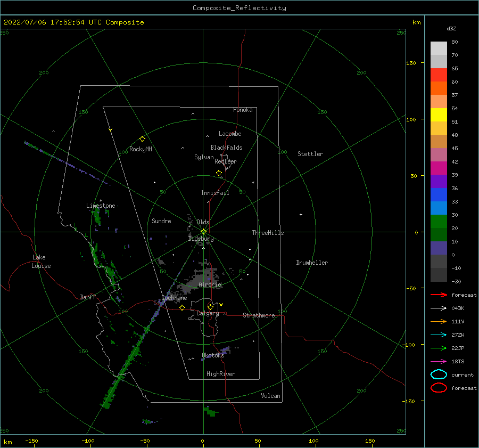
Task: Select the Banff label
Action: pos(88,297)
